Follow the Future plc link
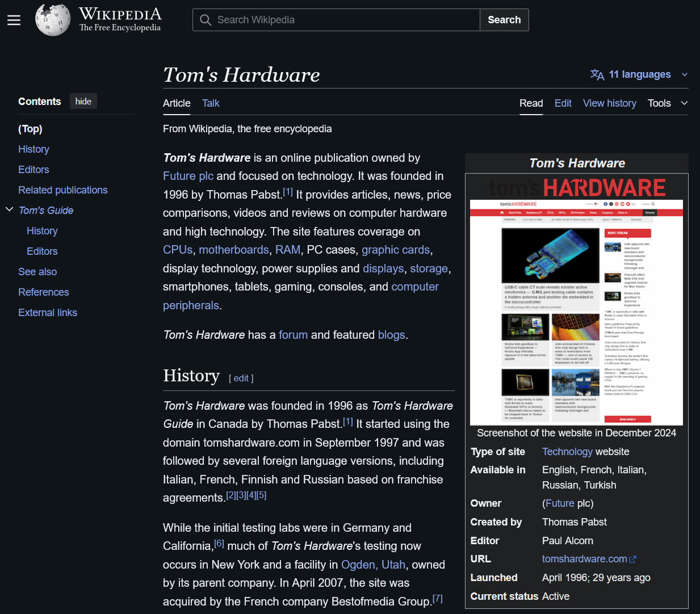The height and width of the screenshot is (614, 700). tap(187, 176)
